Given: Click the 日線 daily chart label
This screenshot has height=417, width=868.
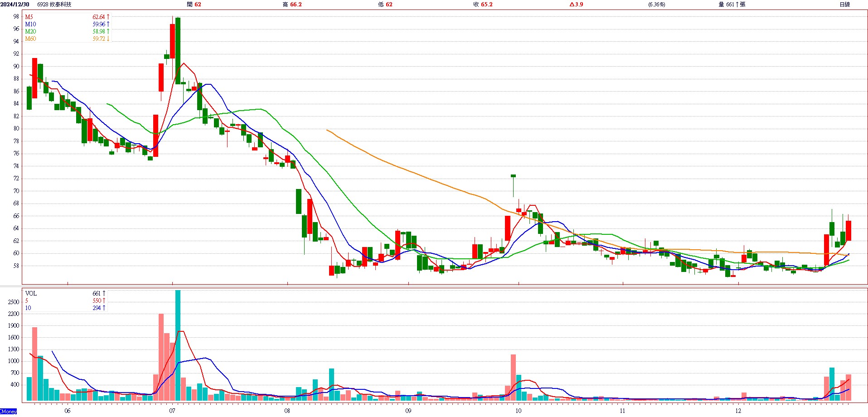Looking at the screenshot, I should [845, 5].
